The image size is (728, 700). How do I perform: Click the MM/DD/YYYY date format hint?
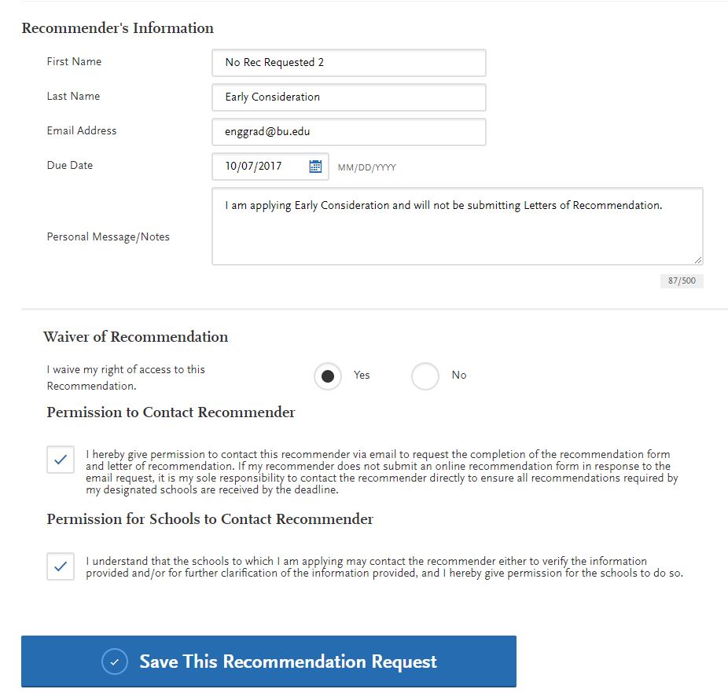point(367,167)
